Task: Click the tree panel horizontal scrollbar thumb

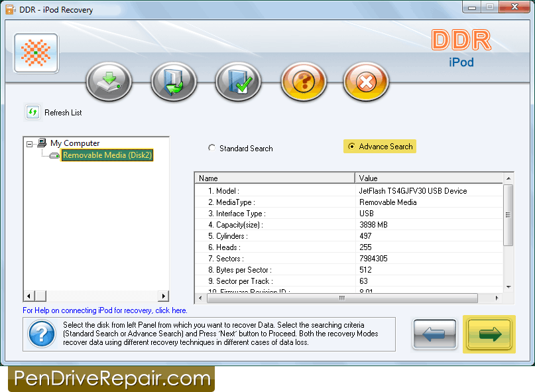Action: pyautogui.click(x=40, y=296)
